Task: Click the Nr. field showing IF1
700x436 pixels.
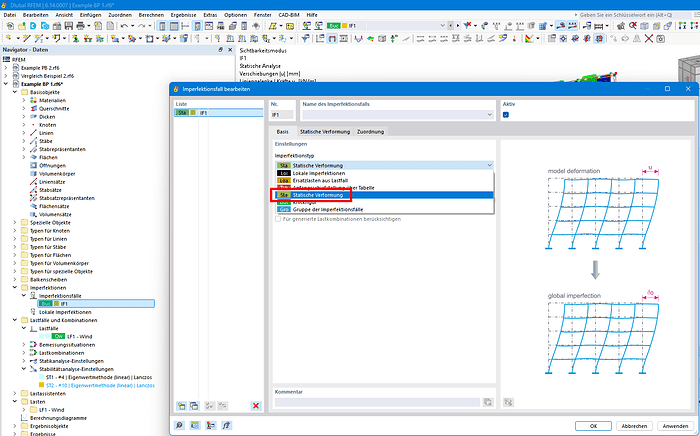Action: (x=282, y=115)
